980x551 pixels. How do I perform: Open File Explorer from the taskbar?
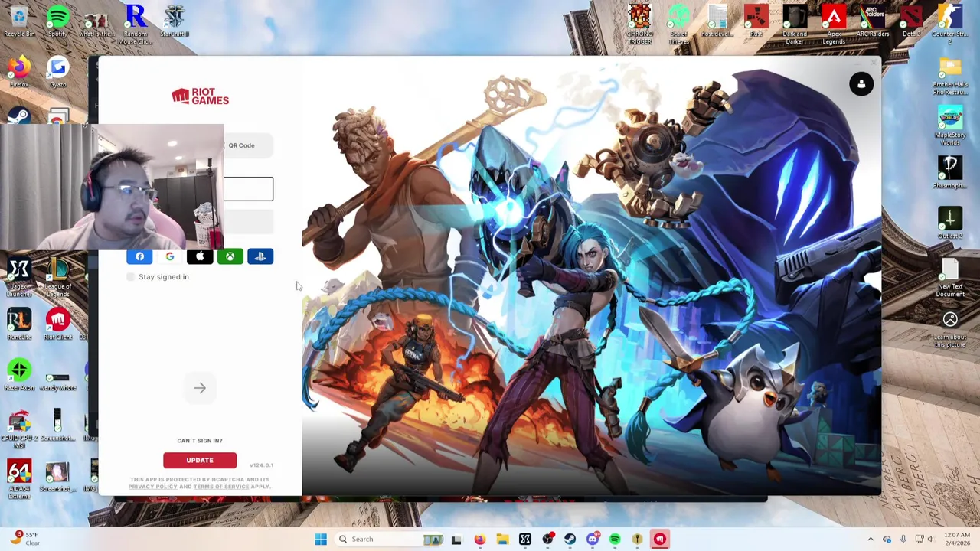[502, 539]
